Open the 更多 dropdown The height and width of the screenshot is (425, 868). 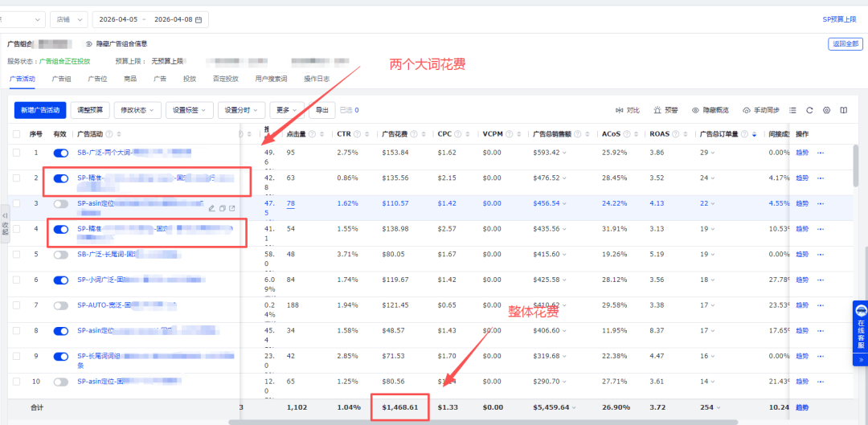(287, 110)
